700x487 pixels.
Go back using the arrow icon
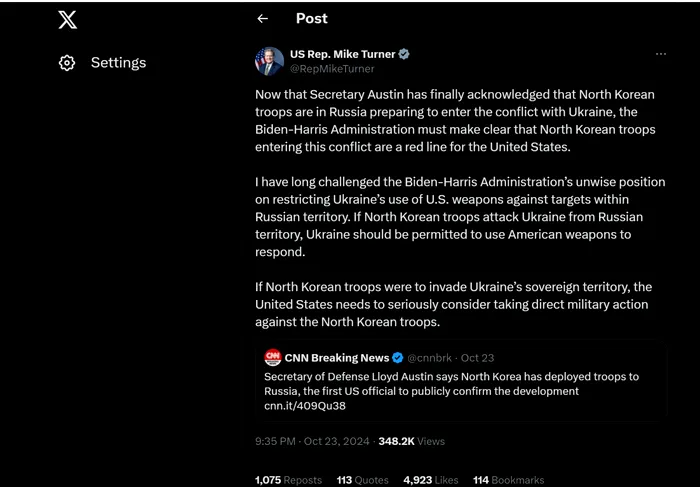263,19
